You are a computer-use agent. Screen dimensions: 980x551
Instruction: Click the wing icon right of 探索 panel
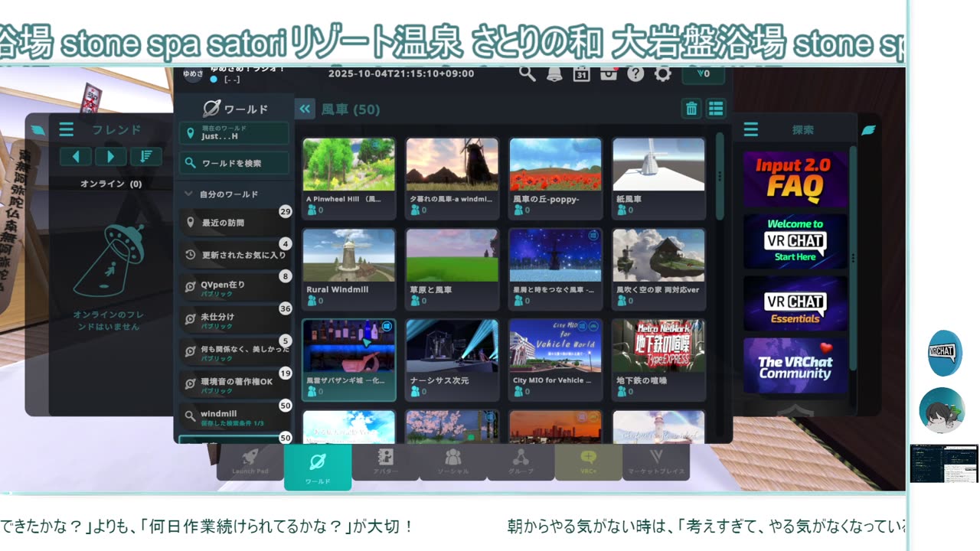click(868, 130)
